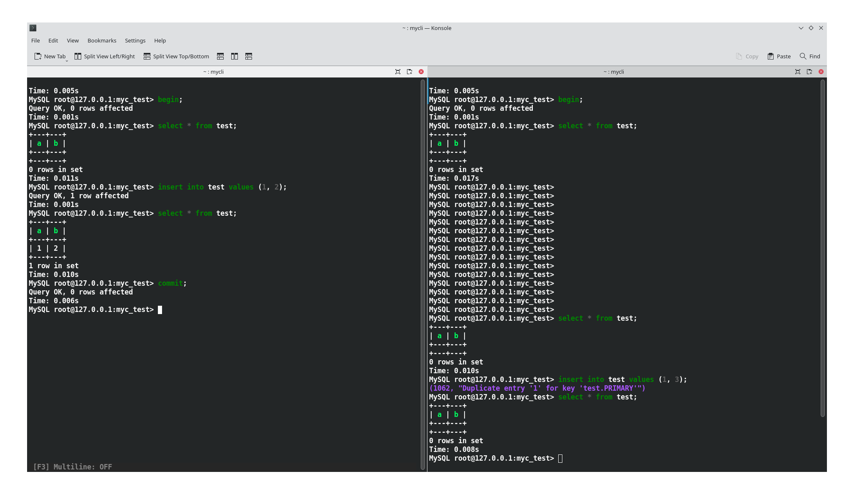Click 'commit;' command in left pane
This screenshot has width=854, height=504.
172,283
